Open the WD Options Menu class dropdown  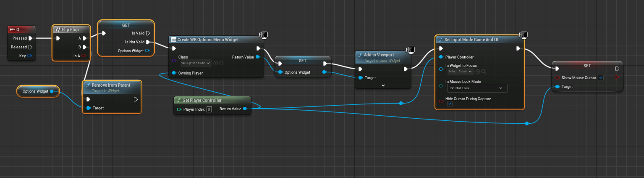click(x=196, y=63)
